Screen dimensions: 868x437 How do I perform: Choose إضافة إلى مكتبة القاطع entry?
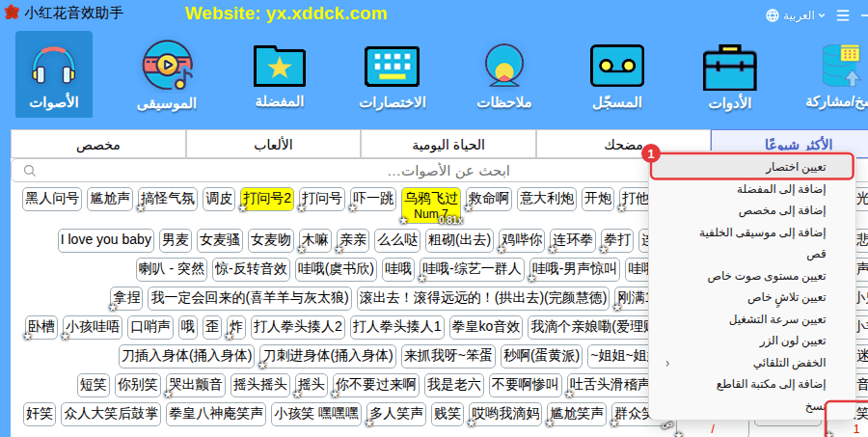[x=751, y=384]
